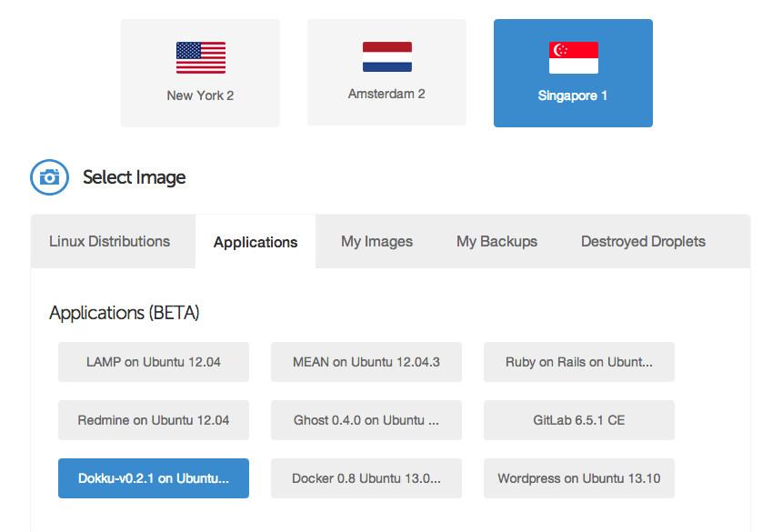Click the camera icon beside Select Image
This screenshot has width=762, height=532.
click(50, 177)
